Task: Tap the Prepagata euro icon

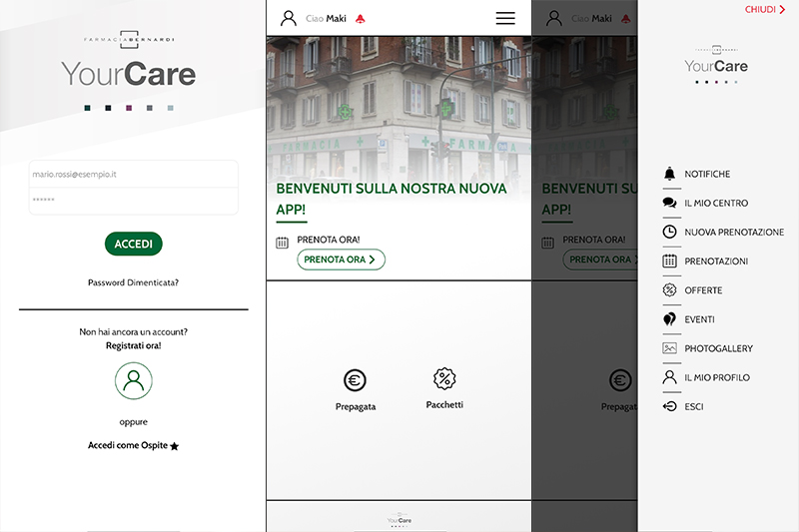Action: (355, 380)
